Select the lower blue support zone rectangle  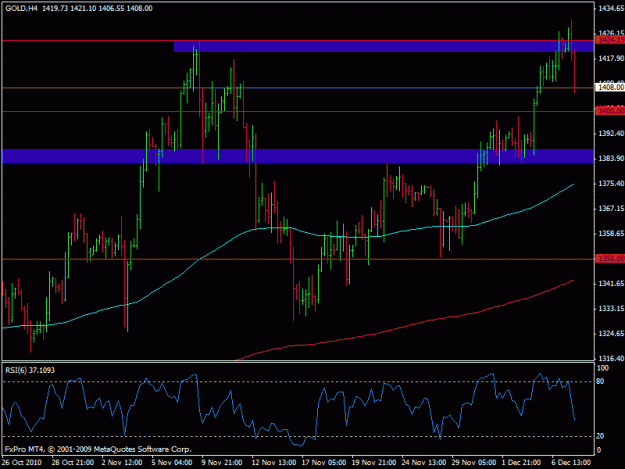click(x=298, y=156)
